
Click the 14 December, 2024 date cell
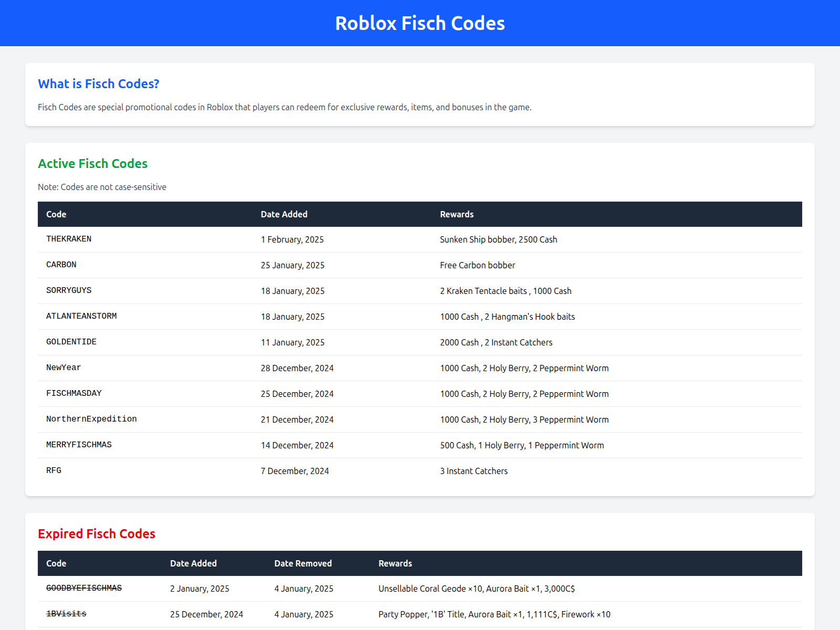point(297,445)
